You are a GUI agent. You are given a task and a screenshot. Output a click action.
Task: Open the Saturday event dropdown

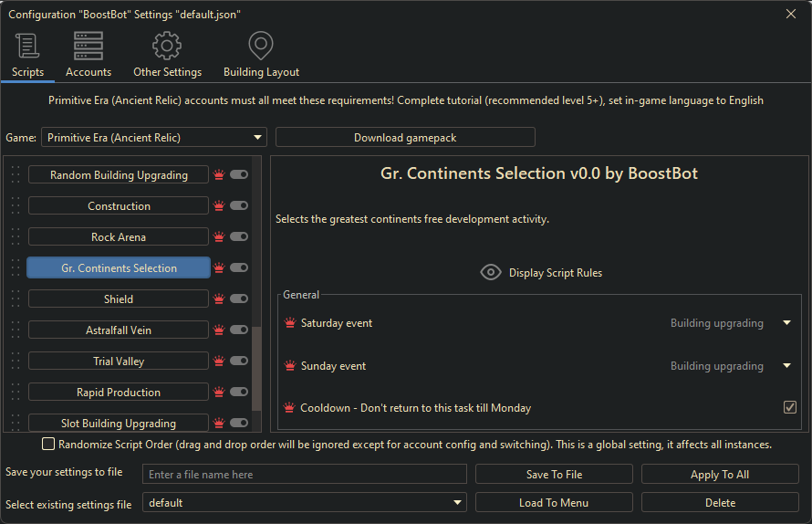coord(786,323)
